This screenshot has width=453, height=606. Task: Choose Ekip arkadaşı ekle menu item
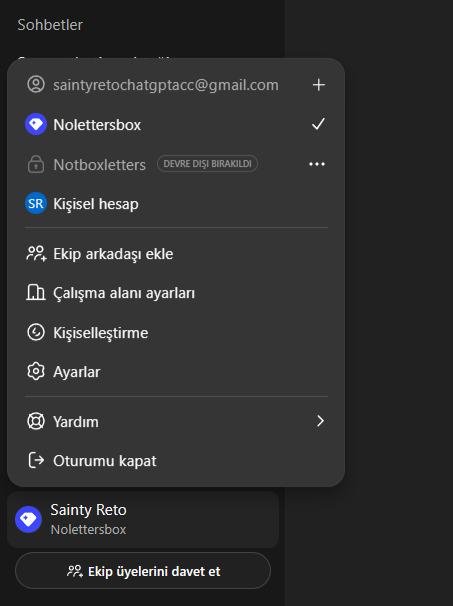pos(176,254)
